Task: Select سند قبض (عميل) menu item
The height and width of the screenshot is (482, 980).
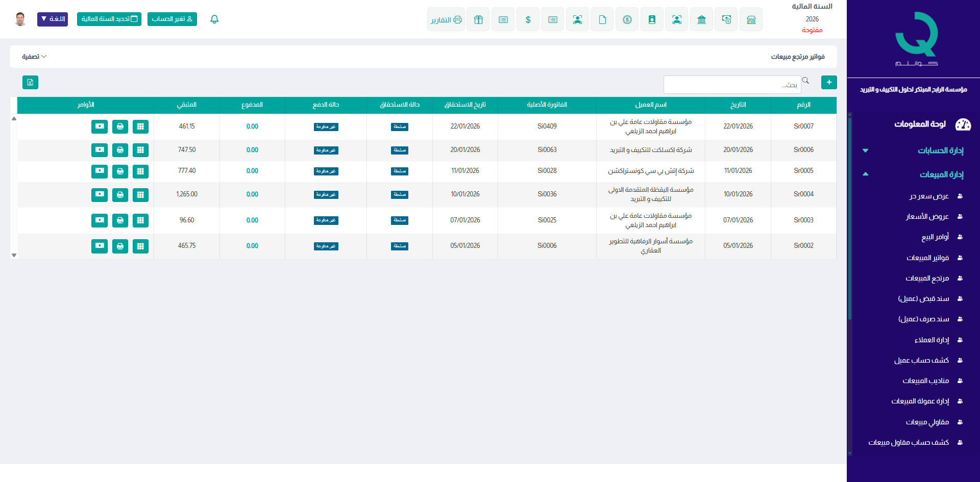Action: coord(923,298)
